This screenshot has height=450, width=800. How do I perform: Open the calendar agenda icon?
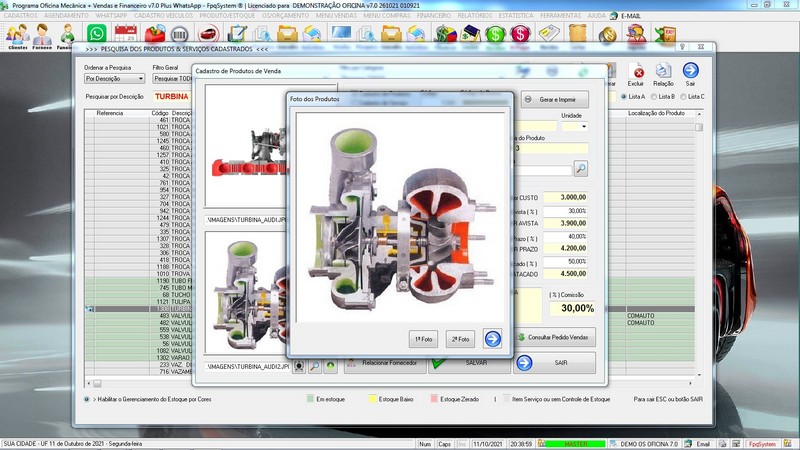(x=126, y=34)
